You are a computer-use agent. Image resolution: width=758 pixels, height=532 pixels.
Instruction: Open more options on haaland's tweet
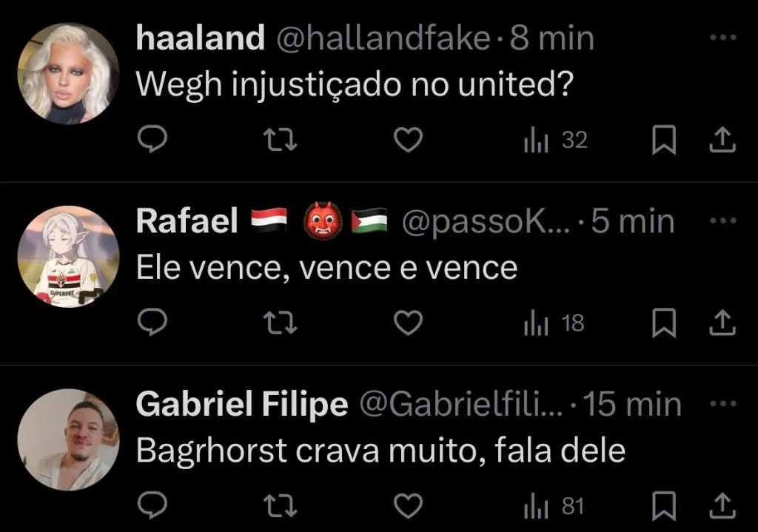pyautogui.click(x=723, y=38)
